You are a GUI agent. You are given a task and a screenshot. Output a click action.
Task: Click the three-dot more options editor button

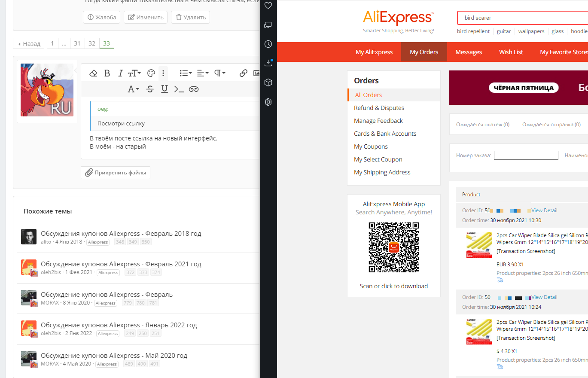click(x=163, y=73)
